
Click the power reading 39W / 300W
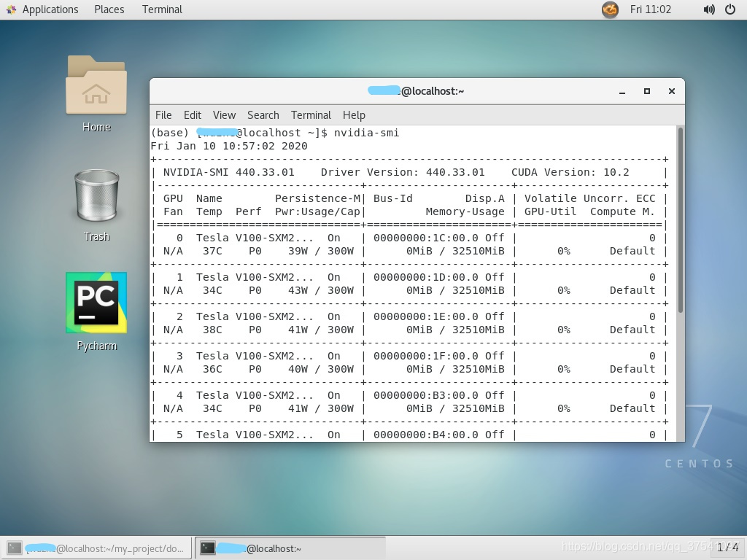(x=321, y=251)
